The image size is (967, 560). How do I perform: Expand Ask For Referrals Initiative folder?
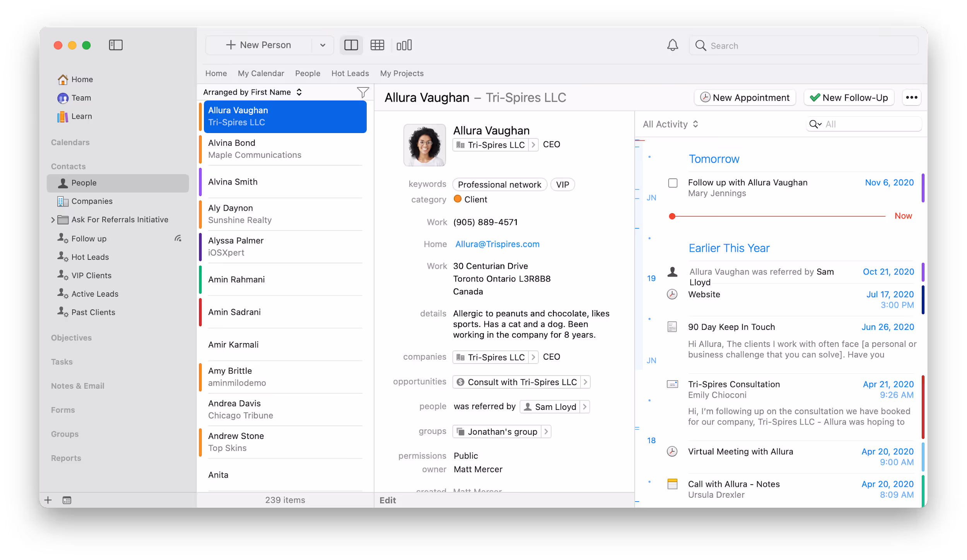[x=53, y=220]
